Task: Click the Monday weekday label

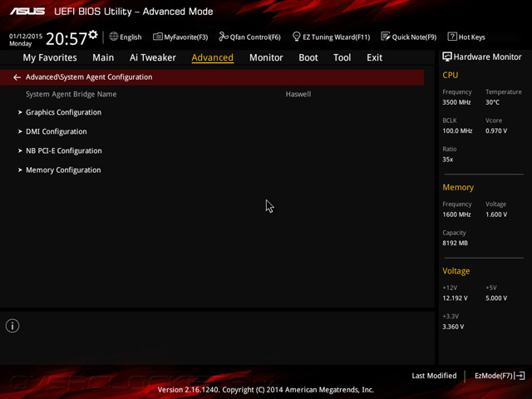Action: click(x=20, y=43)
